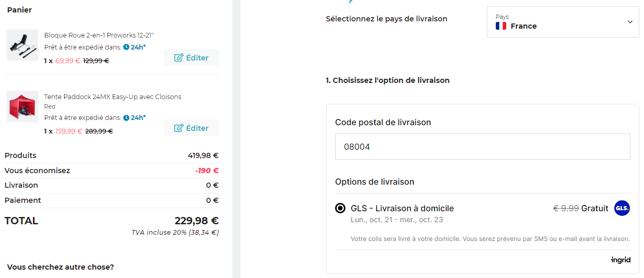Viewport: 644px width, 278px height.
Task: Click the red paddock tent thumbnail
Action: [22, 106]
